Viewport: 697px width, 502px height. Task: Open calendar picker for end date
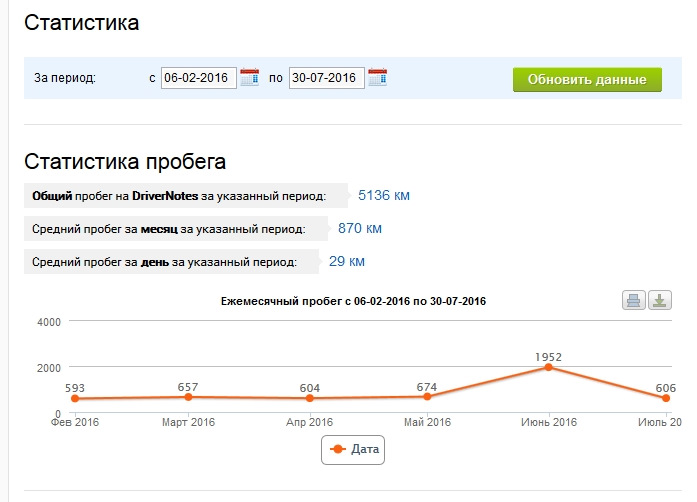point(377,77)
